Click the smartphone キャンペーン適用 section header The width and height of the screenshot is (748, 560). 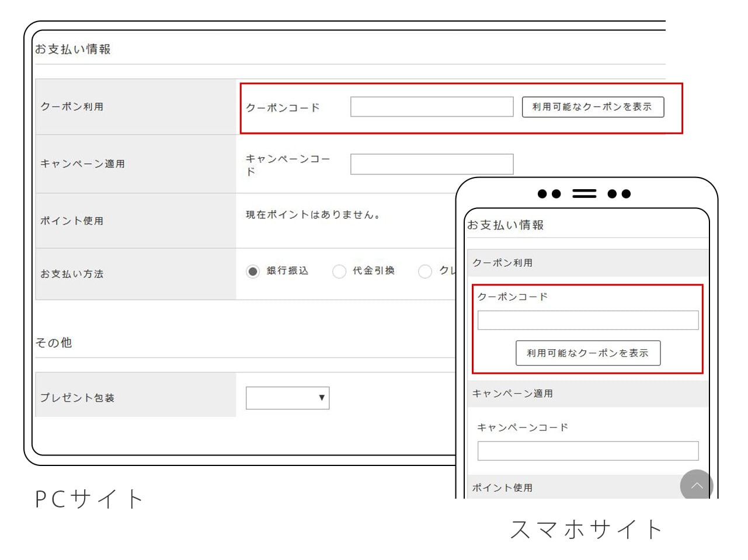pyautogui.click(x=587, y=394)
